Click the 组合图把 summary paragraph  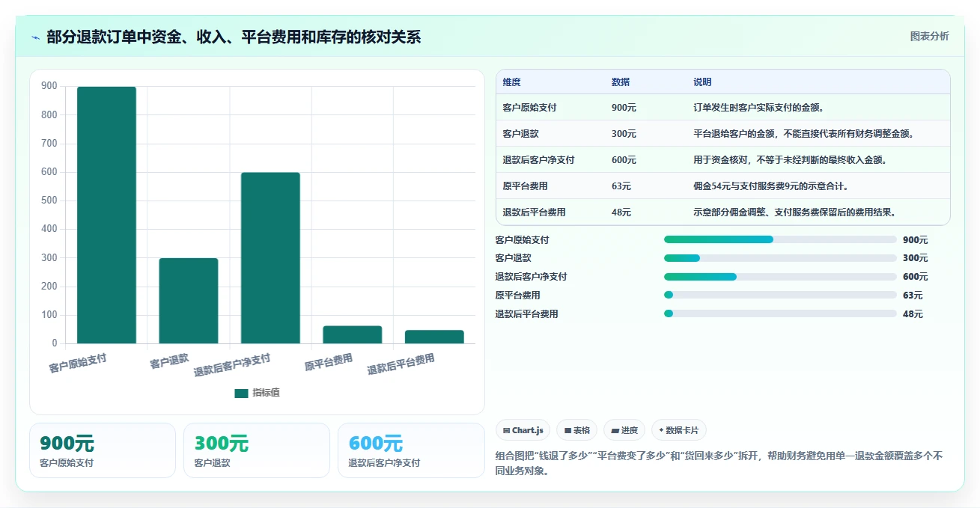click(x=719, y=463)
